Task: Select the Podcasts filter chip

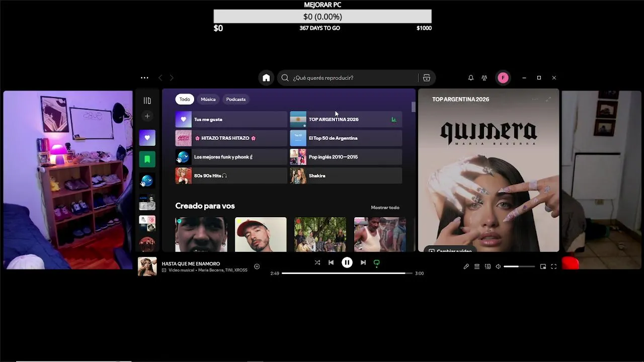Action: pos(236,99)
